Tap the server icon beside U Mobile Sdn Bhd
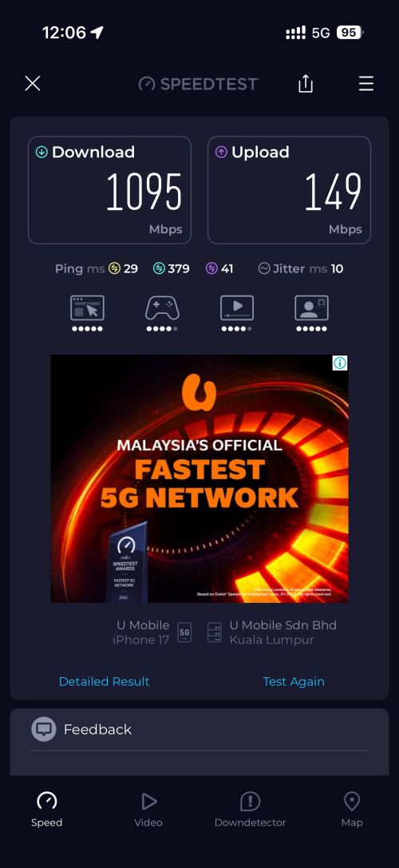This screenshot has width=399, height=868. [214, 632]
